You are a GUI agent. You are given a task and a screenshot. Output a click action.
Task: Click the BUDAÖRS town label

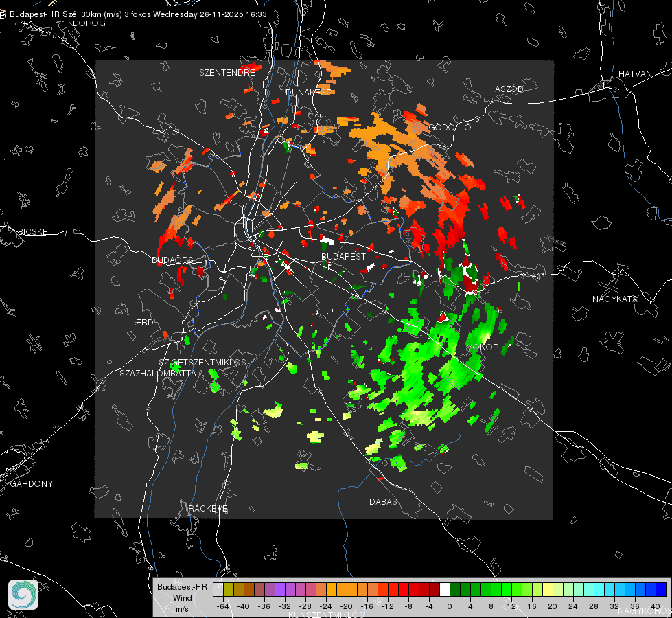[x=172, y=260]
